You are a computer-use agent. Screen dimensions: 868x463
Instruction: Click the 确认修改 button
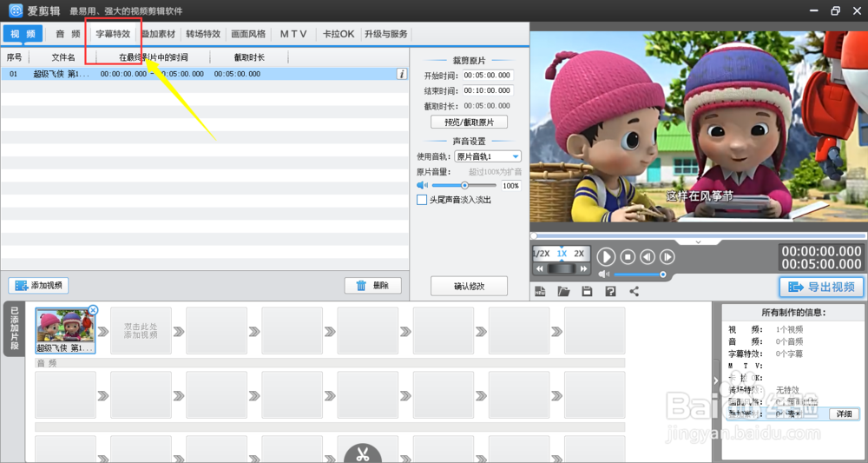[x=469, y=287]
